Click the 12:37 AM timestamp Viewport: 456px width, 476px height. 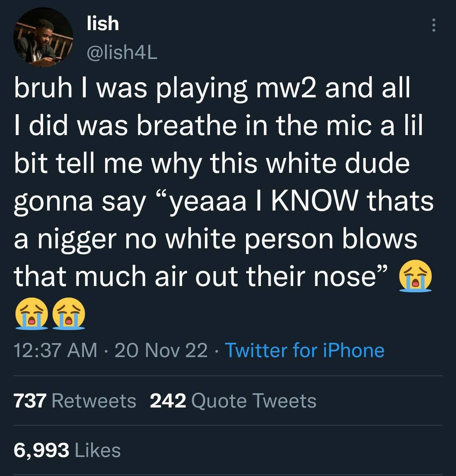pyautogui.click(x=56, y=350)
